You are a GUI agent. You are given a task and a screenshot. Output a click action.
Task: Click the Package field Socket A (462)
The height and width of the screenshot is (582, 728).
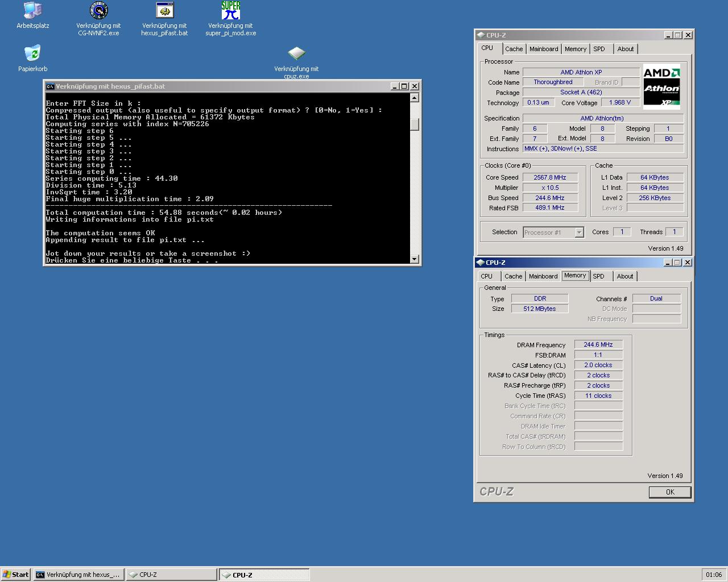tap(581, 92)
